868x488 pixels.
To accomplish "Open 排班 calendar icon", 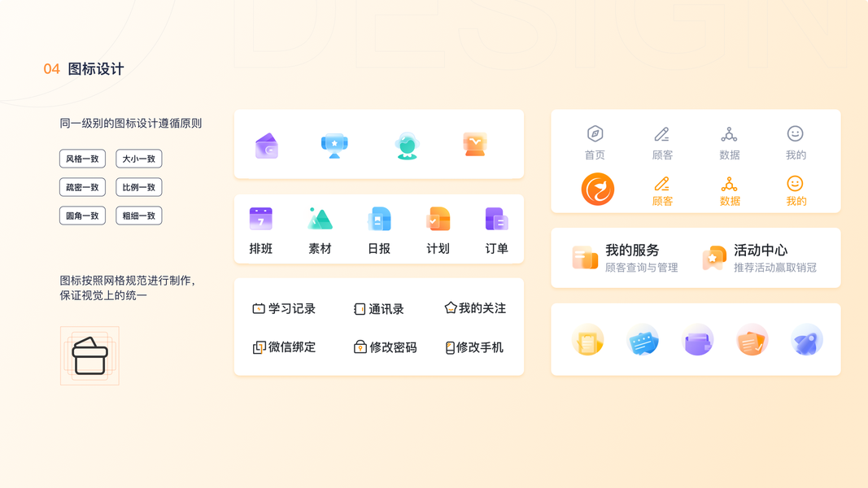I will pos(261,219).
